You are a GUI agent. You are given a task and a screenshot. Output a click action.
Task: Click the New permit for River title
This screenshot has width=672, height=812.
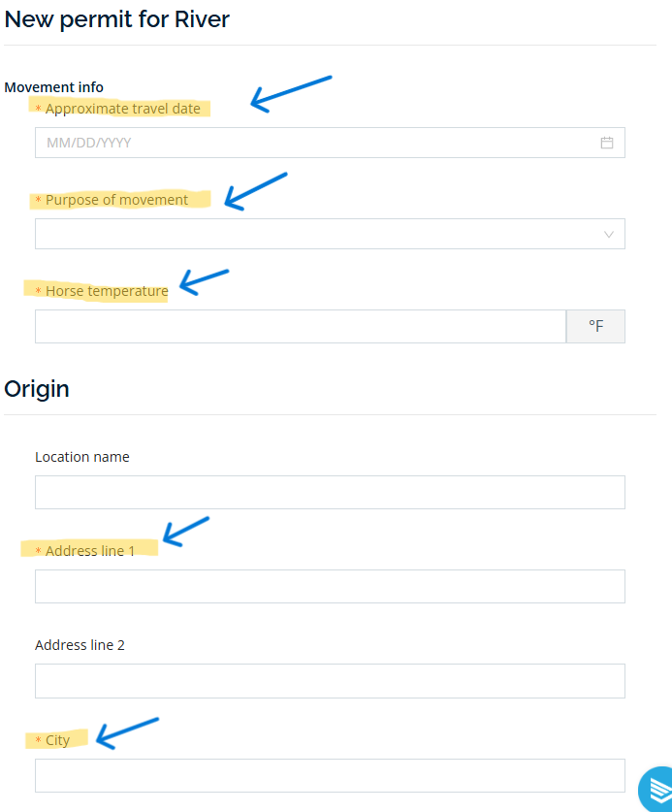[117, 18]
